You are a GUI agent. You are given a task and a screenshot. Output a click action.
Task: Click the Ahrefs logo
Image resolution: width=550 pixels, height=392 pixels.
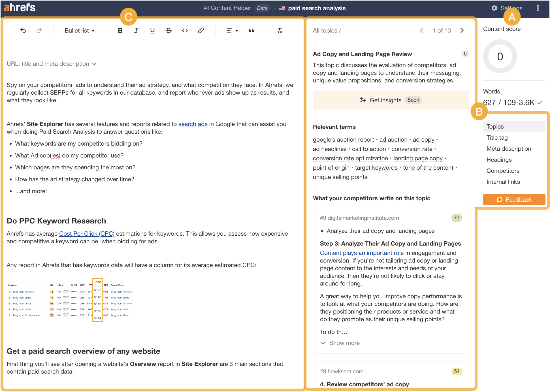pos(20,8)
